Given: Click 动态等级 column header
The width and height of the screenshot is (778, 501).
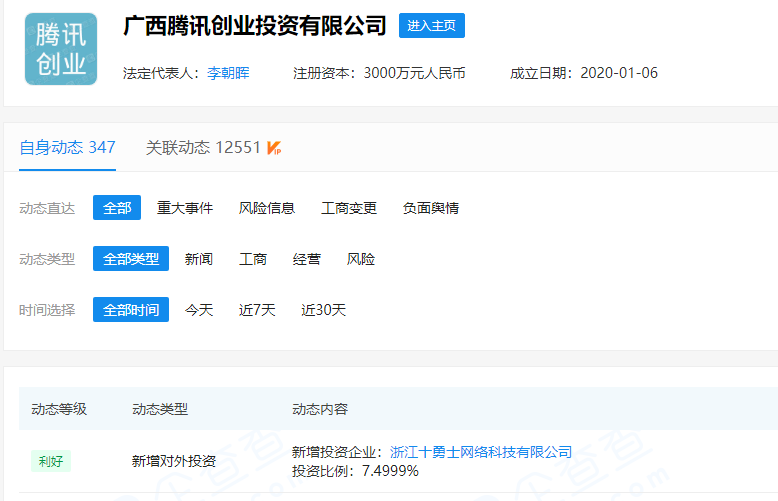Looking at the screenshot, I should point(59,409).
